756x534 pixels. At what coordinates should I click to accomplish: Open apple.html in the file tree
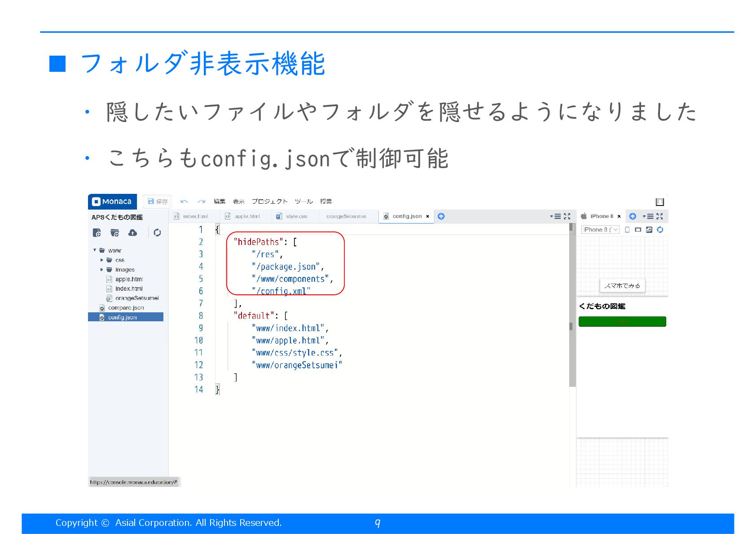(x=129, y=279)
